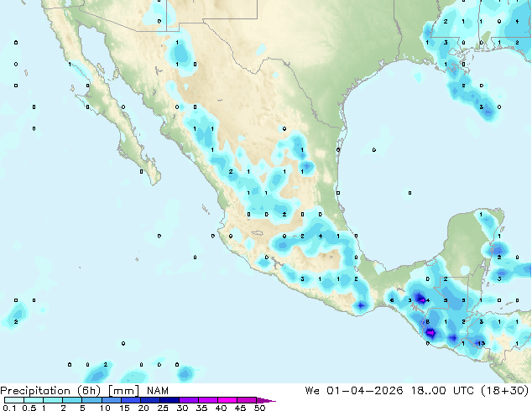Image resolution: width=532 pixels, height=411 pixels.
Task: Click the "13" precipitation value on the map
Action: (481, 343)
